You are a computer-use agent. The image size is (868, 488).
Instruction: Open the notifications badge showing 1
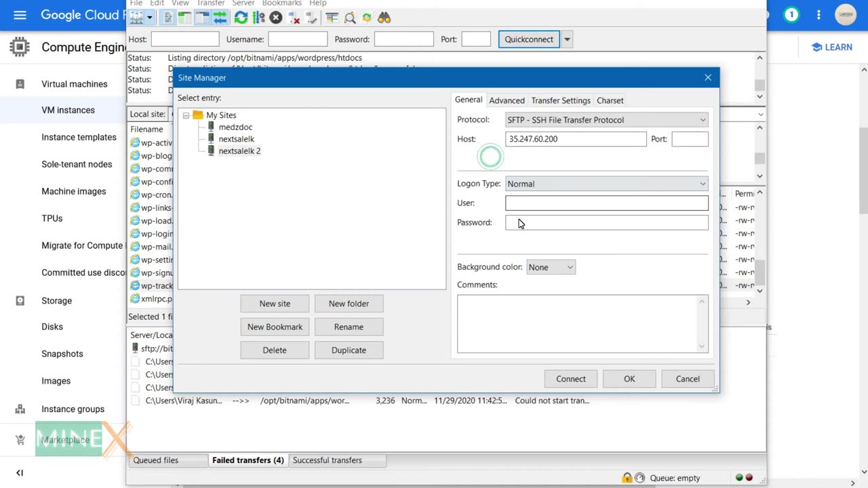click(x=791, y=15)
